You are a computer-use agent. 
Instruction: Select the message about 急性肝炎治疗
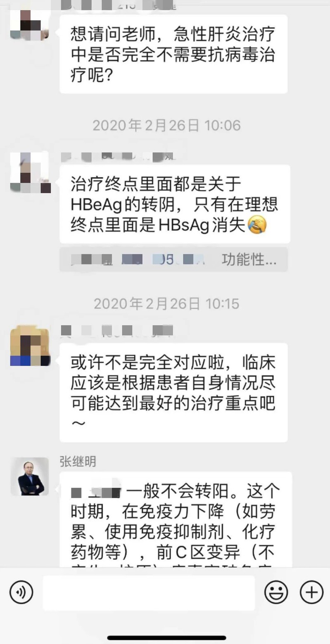173,54
